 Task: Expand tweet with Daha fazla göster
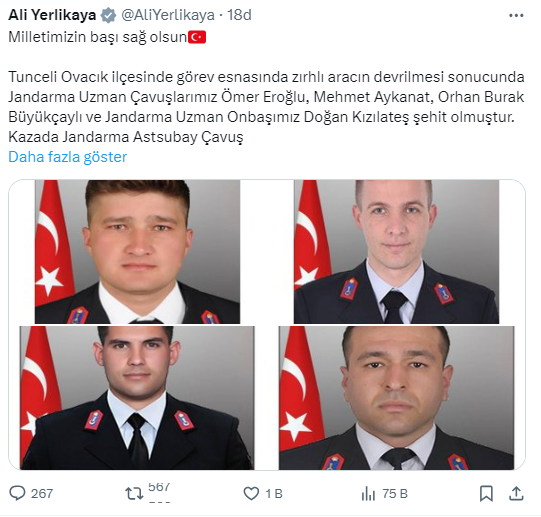[x=68, y=157]
